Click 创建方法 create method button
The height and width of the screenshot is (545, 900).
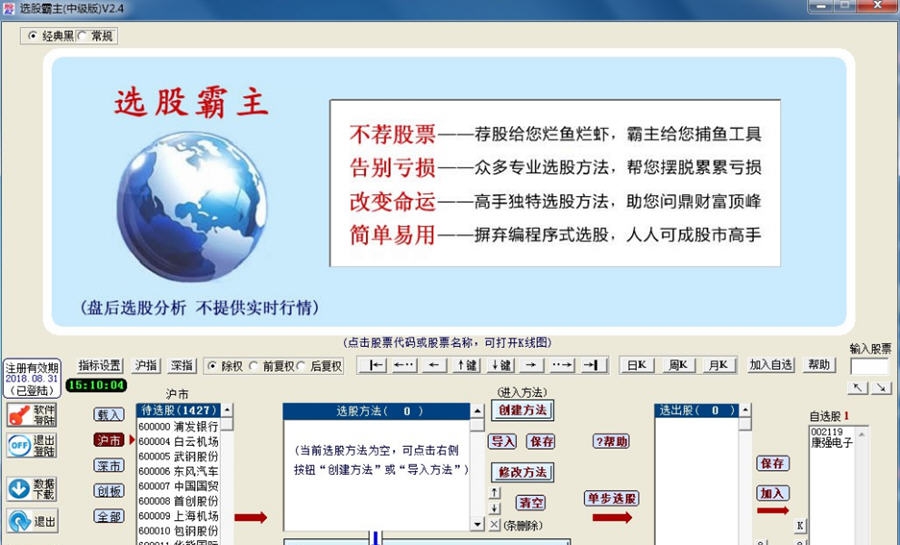tap(522, 410)
